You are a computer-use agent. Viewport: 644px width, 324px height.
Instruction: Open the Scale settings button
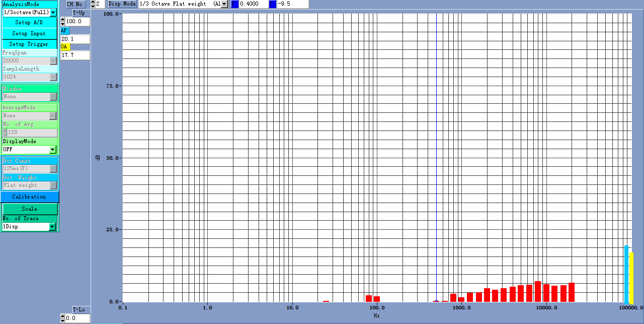point(29,209)
